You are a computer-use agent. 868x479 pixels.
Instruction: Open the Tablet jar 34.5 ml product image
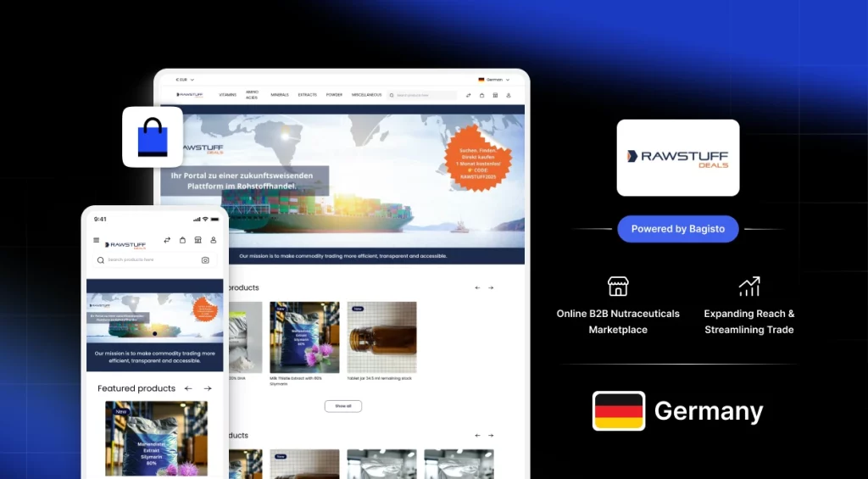381,337
